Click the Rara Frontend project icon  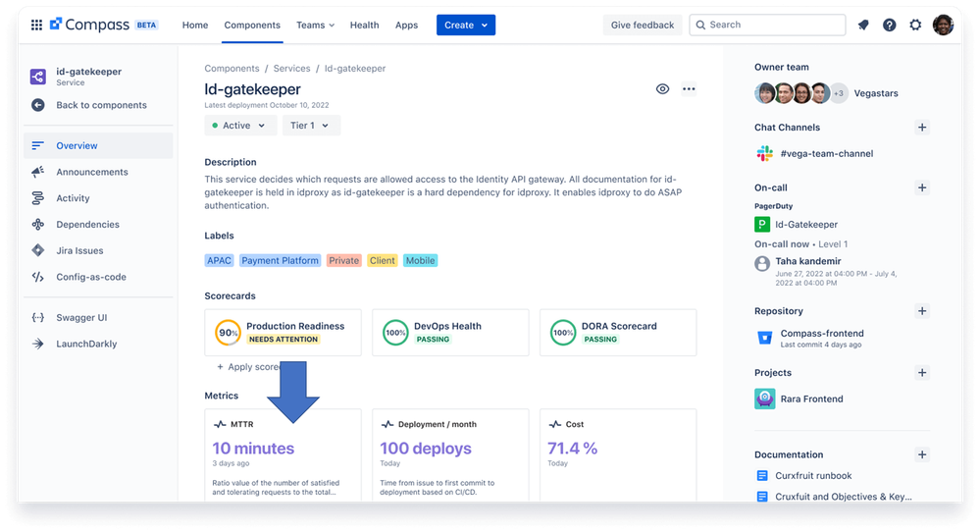(765, 399)
